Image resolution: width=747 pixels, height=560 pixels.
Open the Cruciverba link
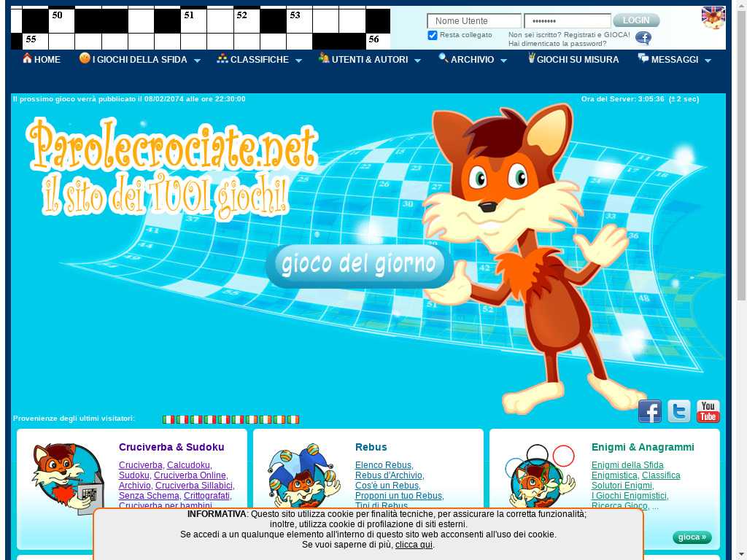pyautogui.click(x=141, y=465)
